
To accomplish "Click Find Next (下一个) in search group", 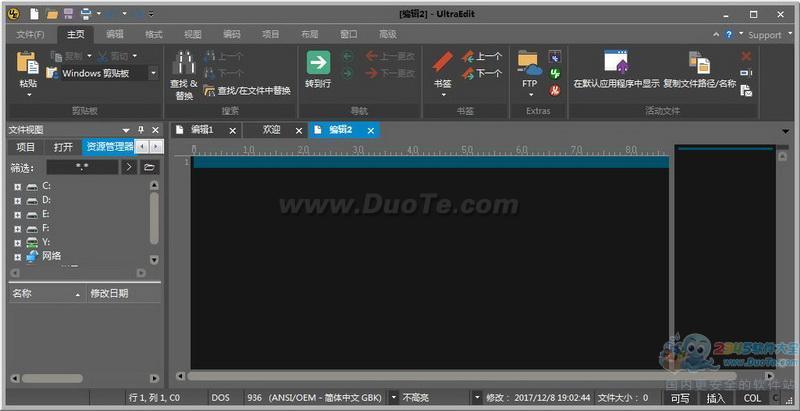I will pos(223,73).
